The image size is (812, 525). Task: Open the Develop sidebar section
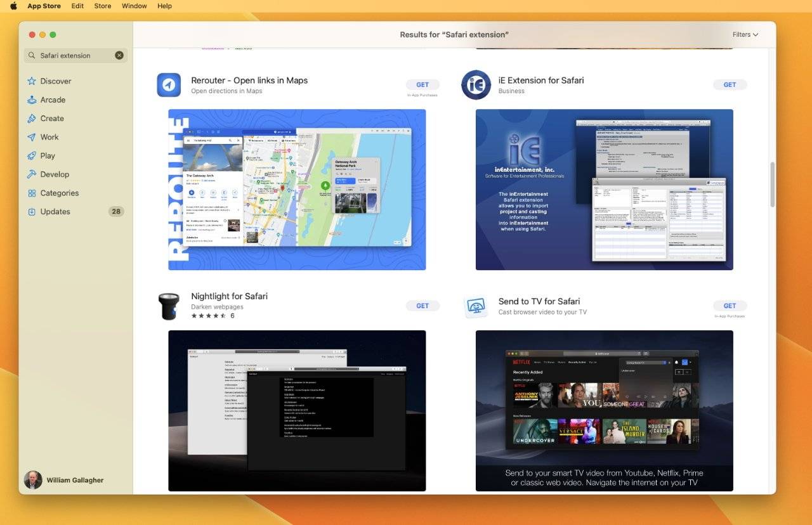tap(55, 174)
